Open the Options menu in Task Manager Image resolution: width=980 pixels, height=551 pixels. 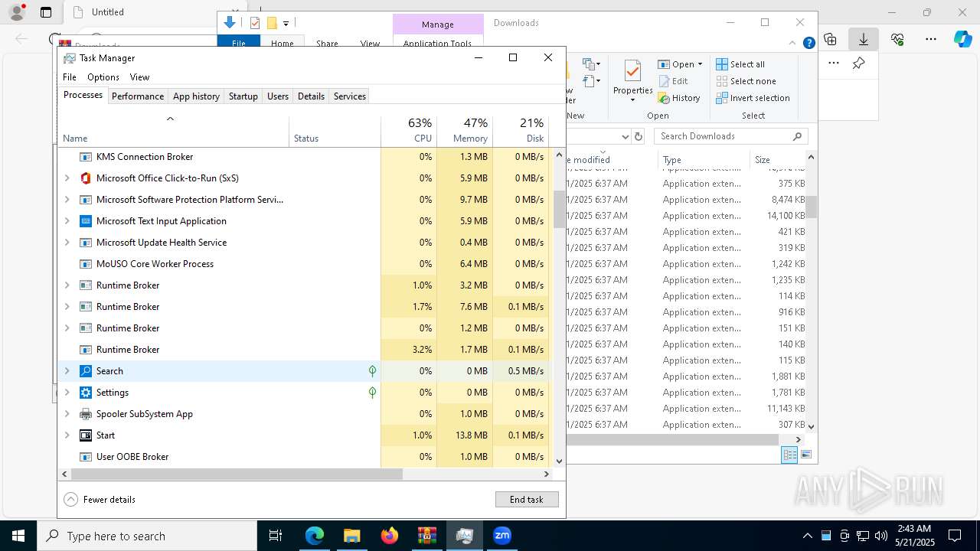(103, 77)
